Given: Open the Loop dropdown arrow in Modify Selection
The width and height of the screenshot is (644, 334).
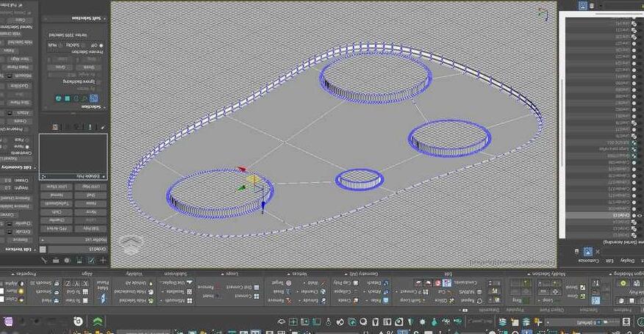Looking at the screenshot, I should click(x=540, y=300).
